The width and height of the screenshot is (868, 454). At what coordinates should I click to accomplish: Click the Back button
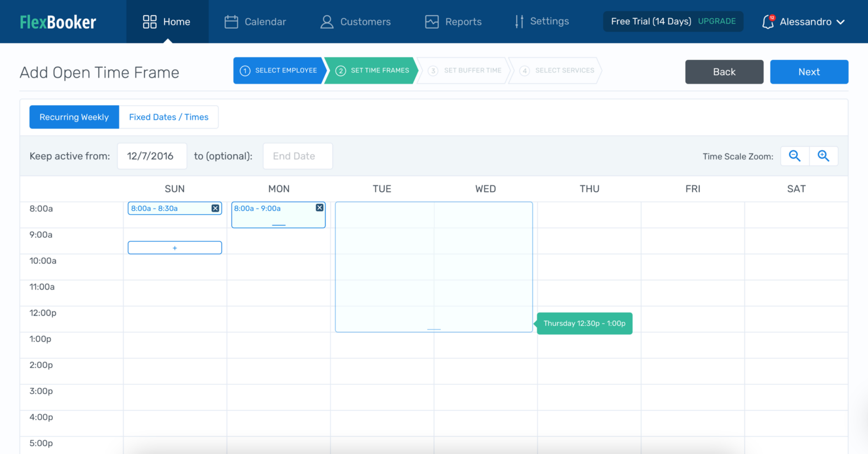tap(724, 72)
